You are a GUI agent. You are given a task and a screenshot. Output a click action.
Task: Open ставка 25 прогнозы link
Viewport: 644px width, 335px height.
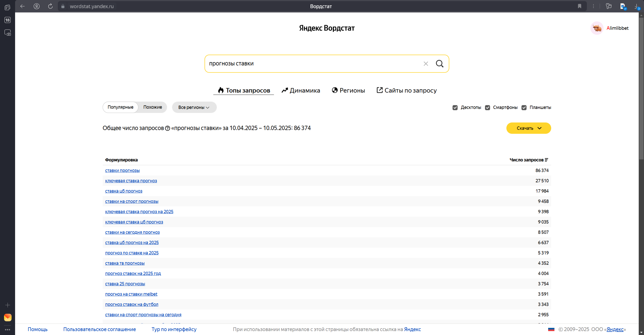coord(125,284)
